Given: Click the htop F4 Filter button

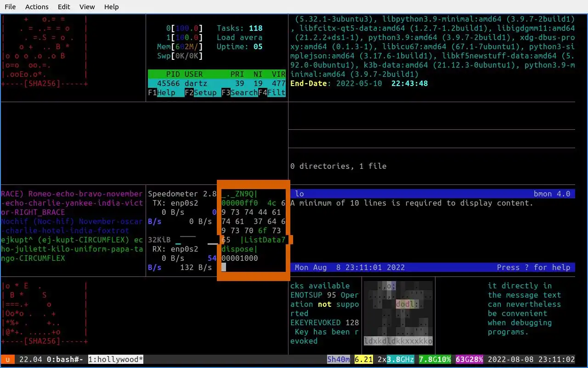Looking at the screenshot, I should (x=272, y=92).
